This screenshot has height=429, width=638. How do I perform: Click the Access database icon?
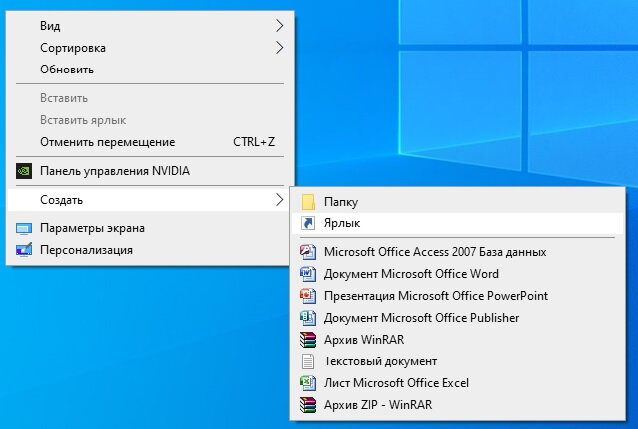pos(308,252)
